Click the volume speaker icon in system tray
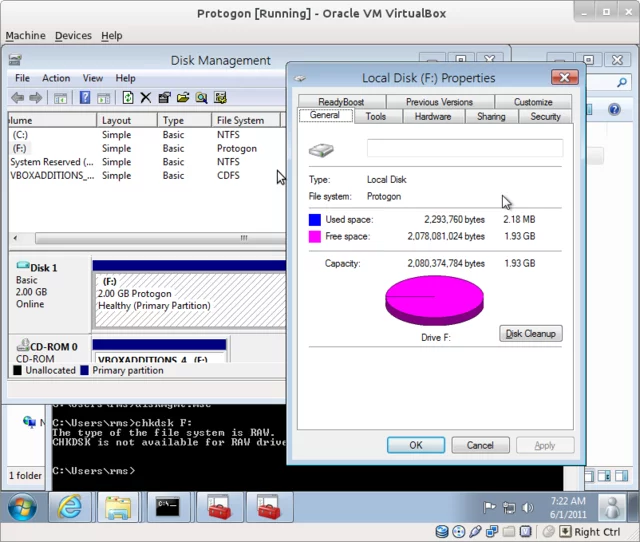Screen dimensions: 640x542 click(x=529, y=507)
